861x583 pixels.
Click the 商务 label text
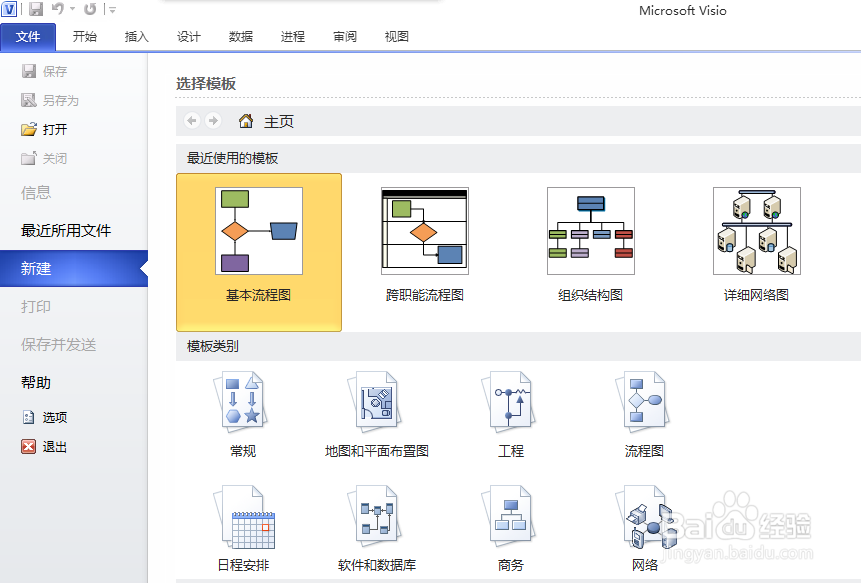(511, 565)
